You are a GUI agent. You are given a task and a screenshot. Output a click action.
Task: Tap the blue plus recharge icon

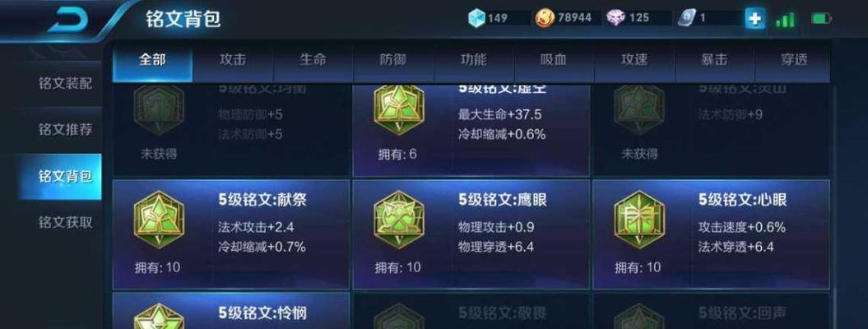click(754, 18)
